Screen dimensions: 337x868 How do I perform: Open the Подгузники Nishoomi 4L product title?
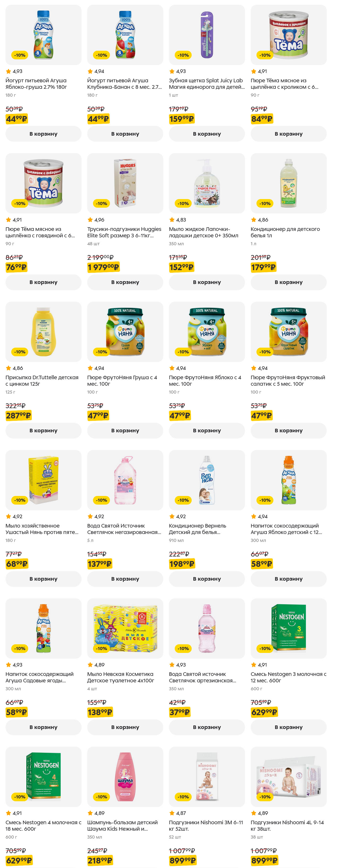[287, 825]
